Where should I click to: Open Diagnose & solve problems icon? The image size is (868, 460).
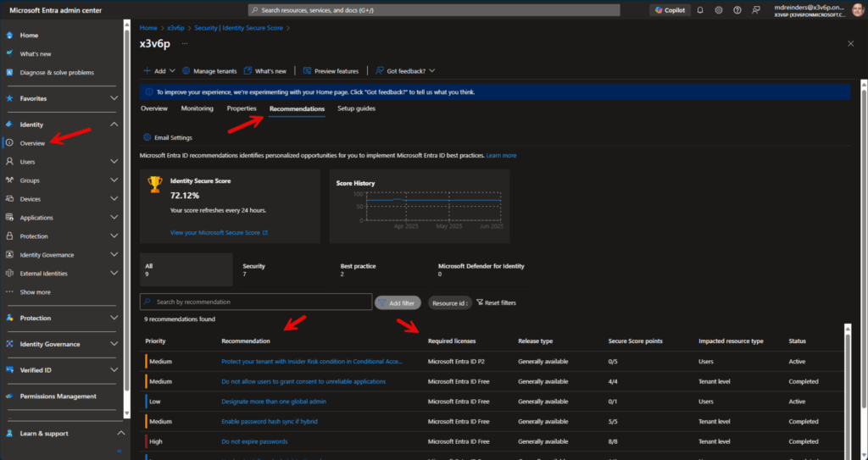click(x=9, y=73)
